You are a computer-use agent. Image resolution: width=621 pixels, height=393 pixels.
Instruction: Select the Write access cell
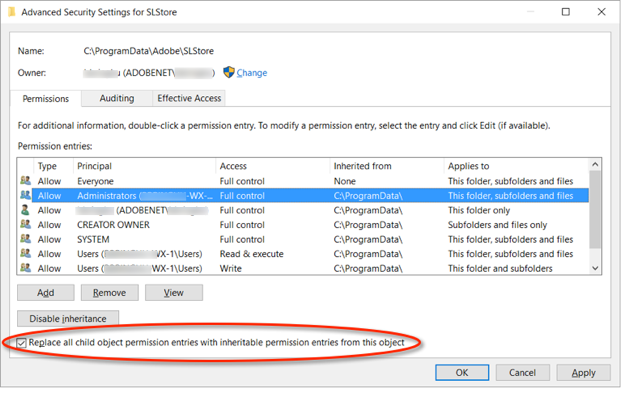tap(230, 269)
